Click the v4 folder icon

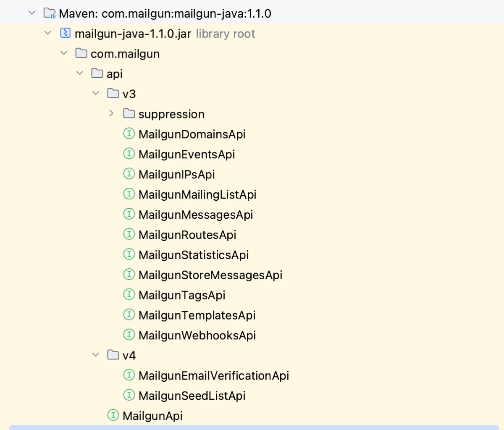point(113,355)
